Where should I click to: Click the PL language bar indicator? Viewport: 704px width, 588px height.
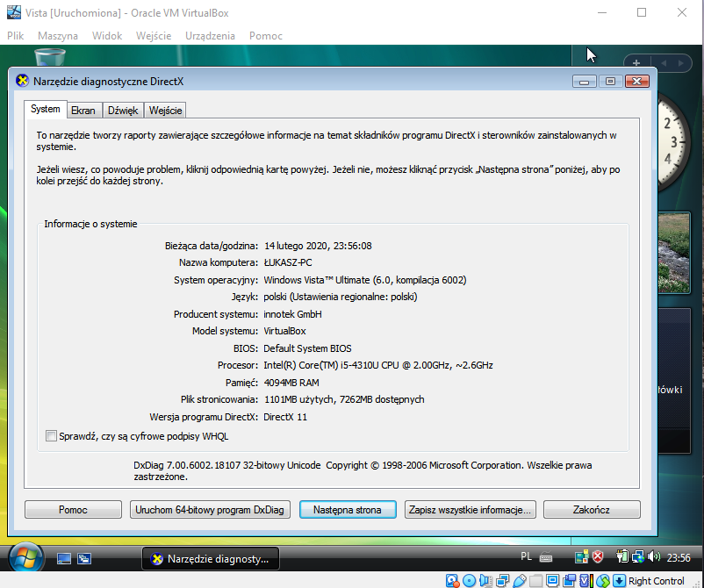(x=526, y=557)
